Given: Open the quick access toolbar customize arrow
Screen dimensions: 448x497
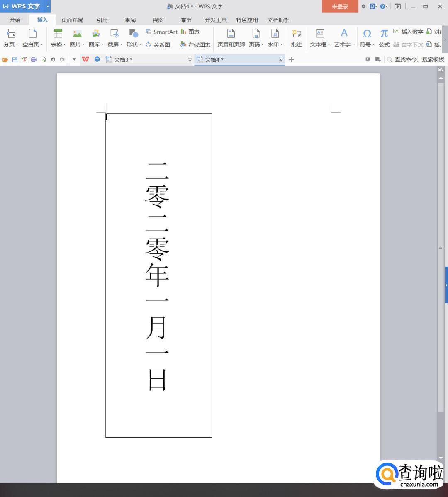Looking at the screenshot, I should point(74,60).
